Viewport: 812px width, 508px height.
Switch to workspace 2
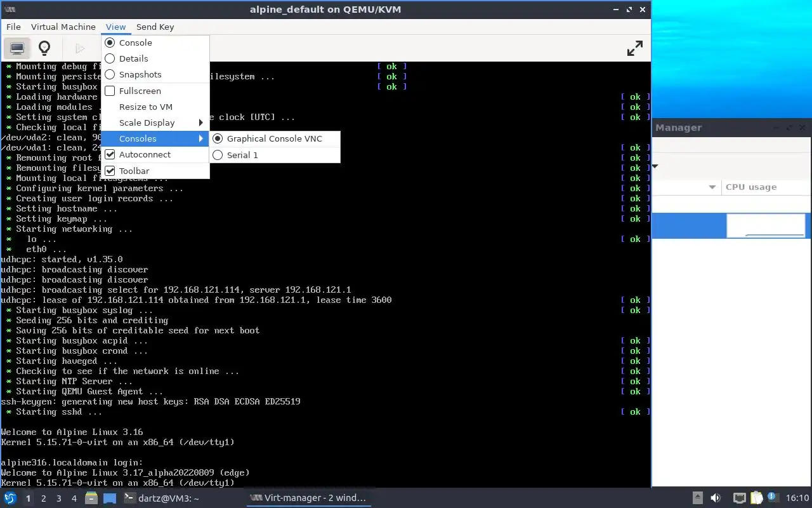coord(44,498)
